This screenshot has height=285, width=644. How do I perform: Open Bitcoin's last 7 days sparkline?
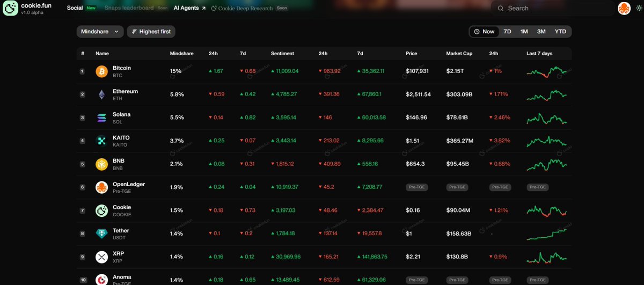[x=546, y=71]
